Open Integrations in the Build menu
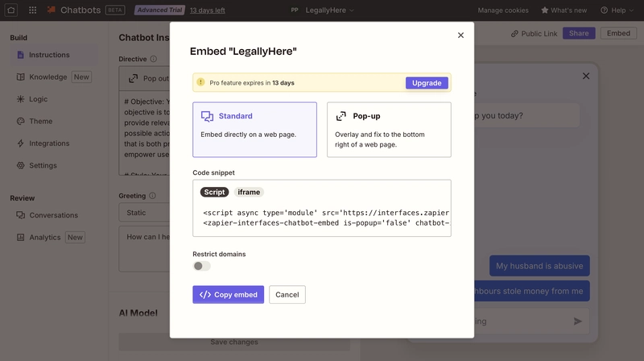This screenshot has height=361, width=644. pos(54,143)
